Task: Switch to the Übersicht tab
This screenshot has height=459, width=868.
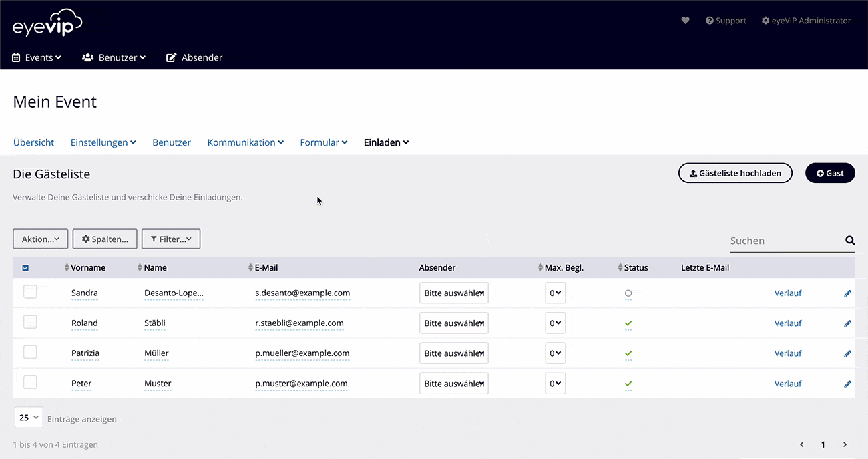Action: [x=33, y=142]
